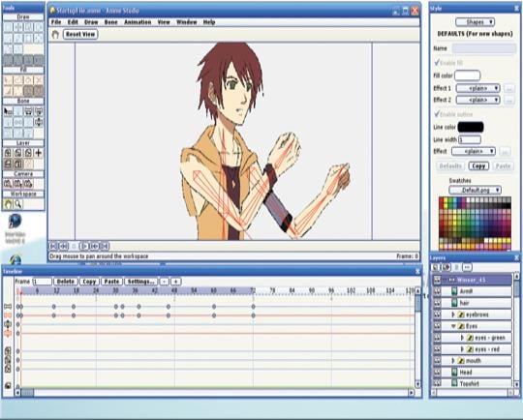The image size is (523, 420).
Task: Open Swatches Default.png dropdown
Action: [476, 190]
